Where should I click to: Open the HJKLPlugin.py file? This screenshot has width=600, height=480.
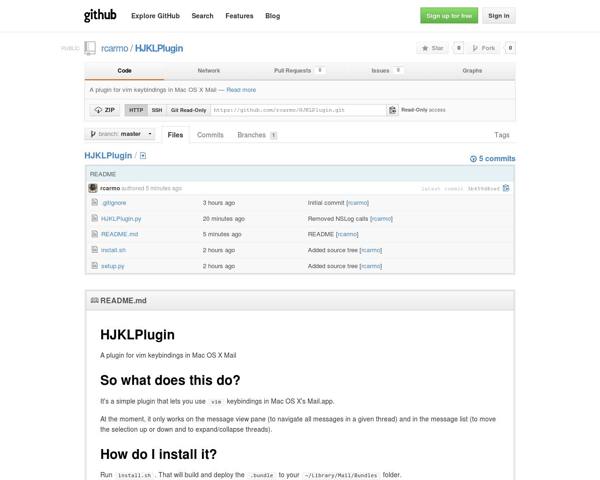(121, 218)
